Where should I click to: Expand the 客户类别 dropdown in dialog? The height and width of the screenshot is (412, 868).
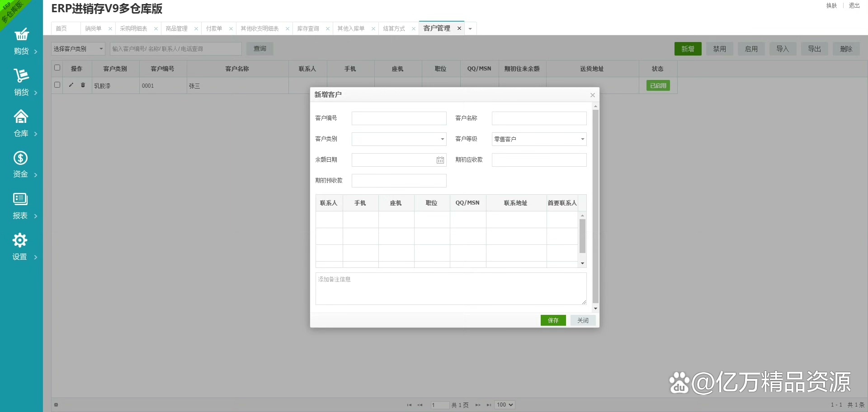click(x=443, y=139)
